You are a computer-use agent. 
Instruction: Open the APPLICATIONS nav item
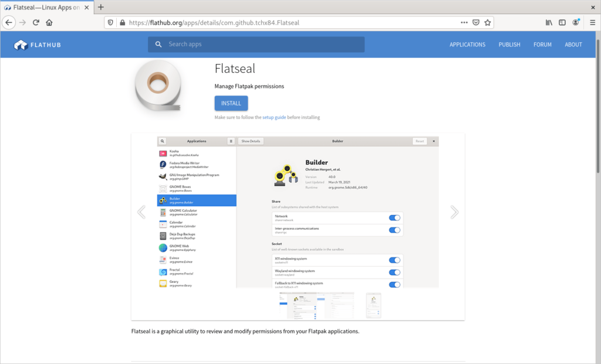(467, 45)
